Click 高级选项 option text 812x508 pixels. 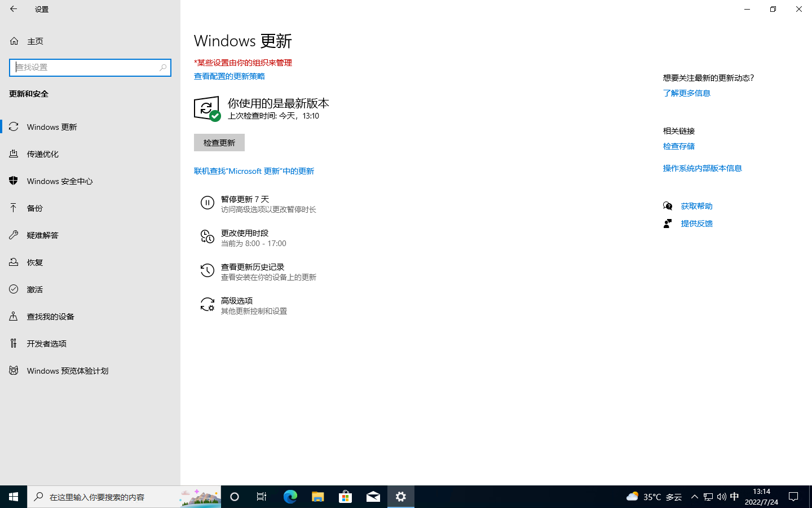[x=237, y=301]
